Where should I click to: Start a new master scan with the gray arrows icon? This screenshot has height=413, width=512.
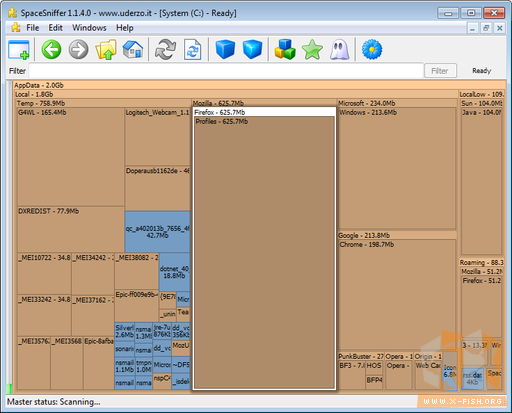pos(165,50)
